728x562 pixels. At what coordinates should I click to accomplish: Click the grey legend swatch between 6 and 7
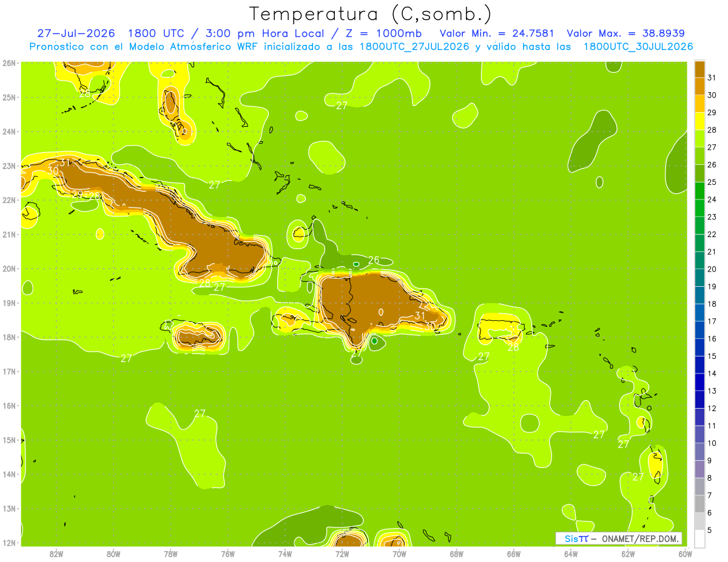click(700, 504)
